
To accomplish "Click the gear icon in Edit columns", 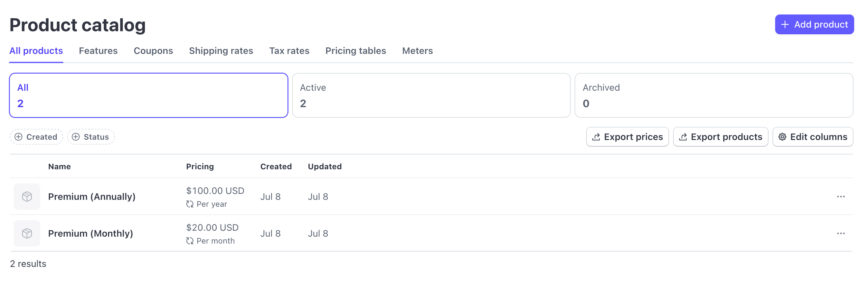I will [782, 137].
